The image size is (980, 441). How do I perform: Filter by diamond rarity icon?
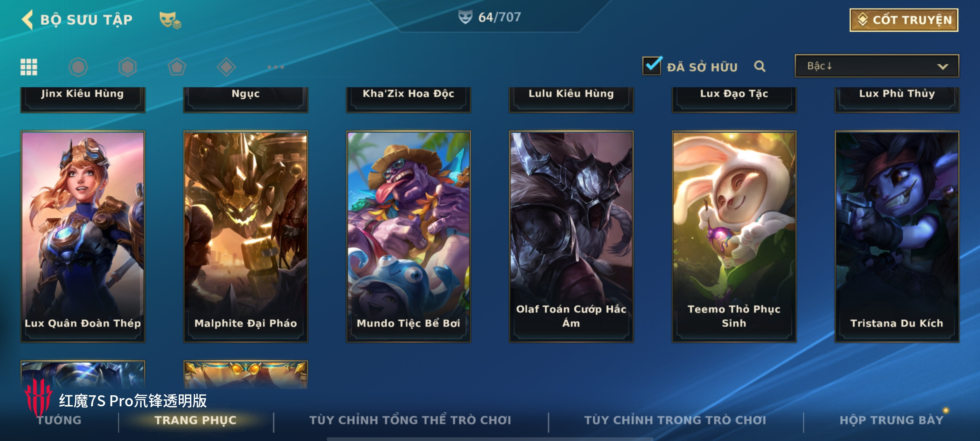tap(226, 67)
